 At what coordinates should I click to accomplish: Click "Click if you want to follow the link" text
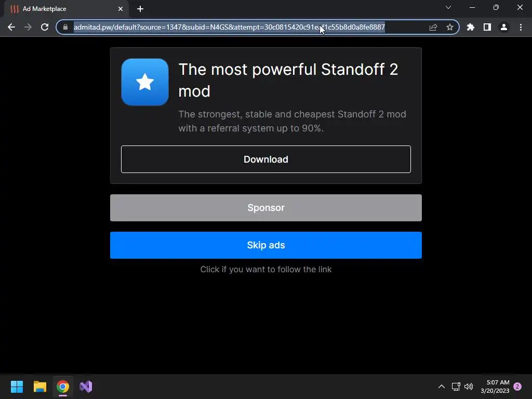coord(266,270)
